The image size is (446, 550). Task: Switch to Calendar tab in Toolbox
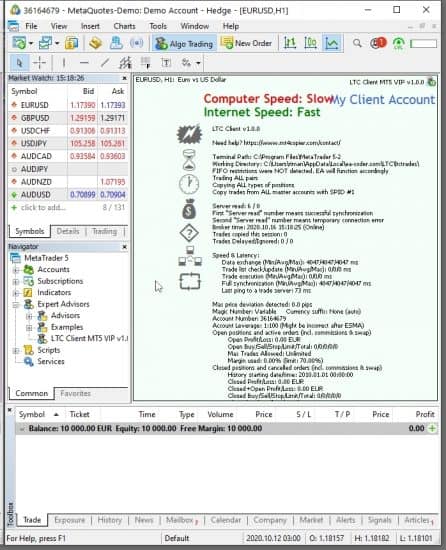pyautogui.click(x=225, y=520)
